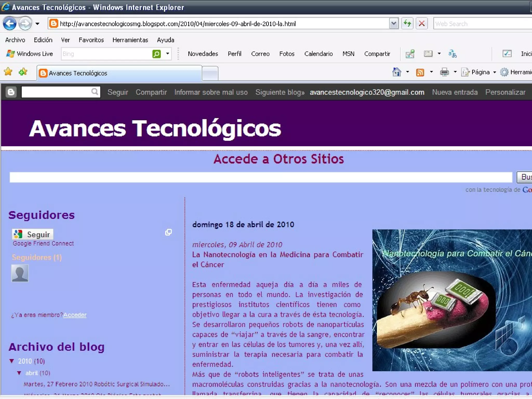Viewport: 532px width, 399px height.
Task: Click the Accede a Otros Sitios search field
Action: [x=261, y=177]
